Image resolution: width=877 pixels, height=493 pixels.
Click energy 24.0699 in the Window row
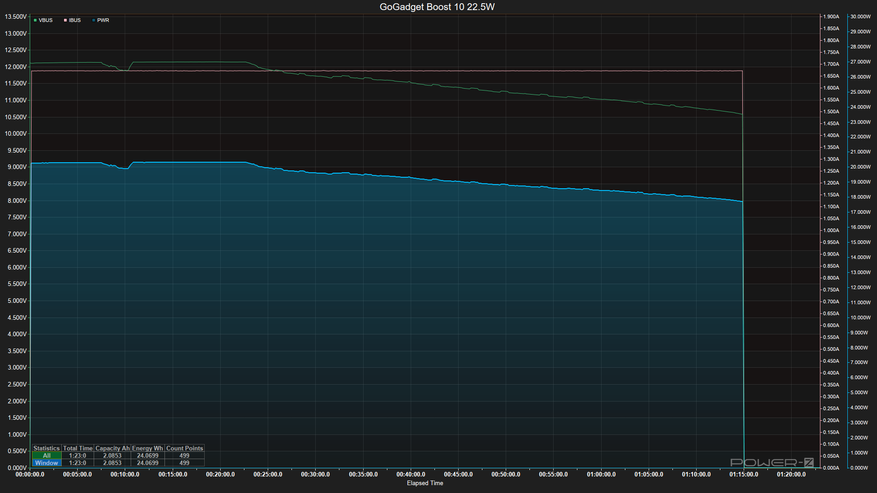[148, 463]
